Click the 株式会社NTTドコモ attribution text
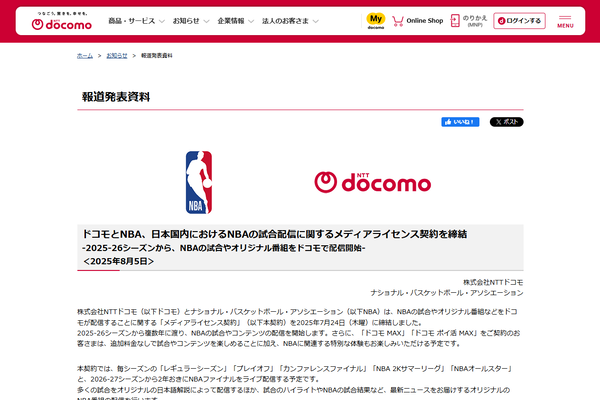 (493, 282)
